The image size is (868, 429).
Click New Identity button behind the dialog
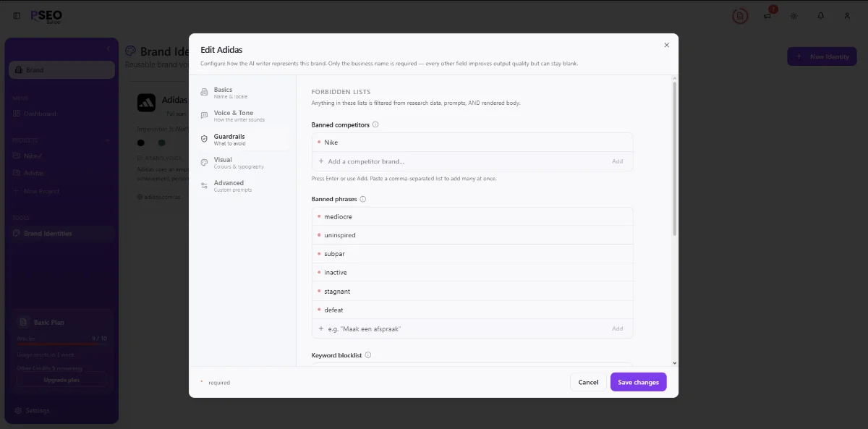pos(822,56)
